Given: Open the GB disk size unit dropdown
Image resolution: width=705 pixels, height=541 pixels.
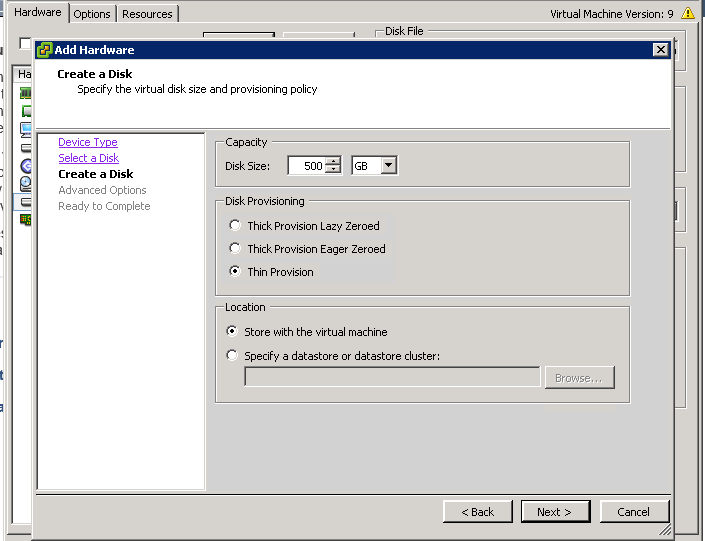Looking at the screenshot, I should 388,165.
